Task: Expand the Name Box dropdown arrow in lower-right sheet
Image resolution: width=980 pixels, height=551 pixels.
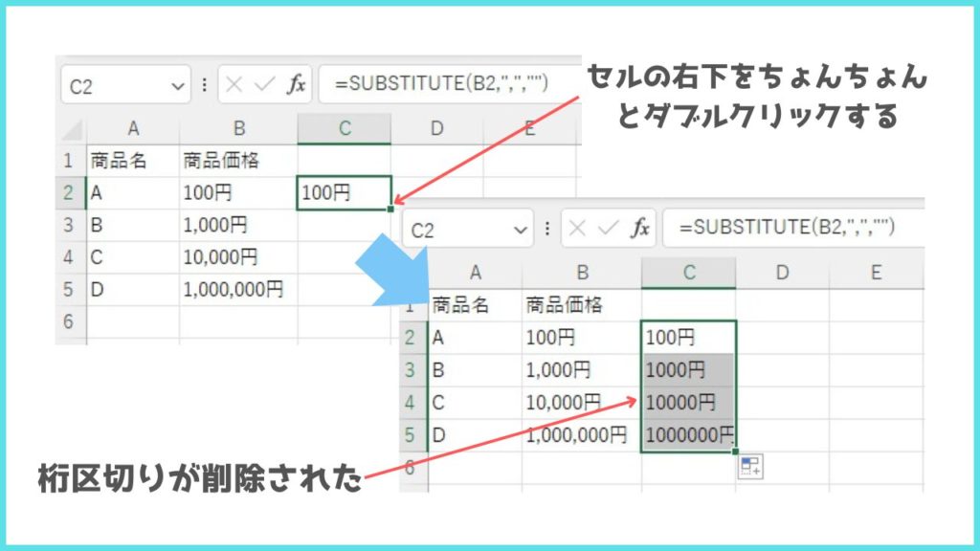Action: (x=521, y=230)
